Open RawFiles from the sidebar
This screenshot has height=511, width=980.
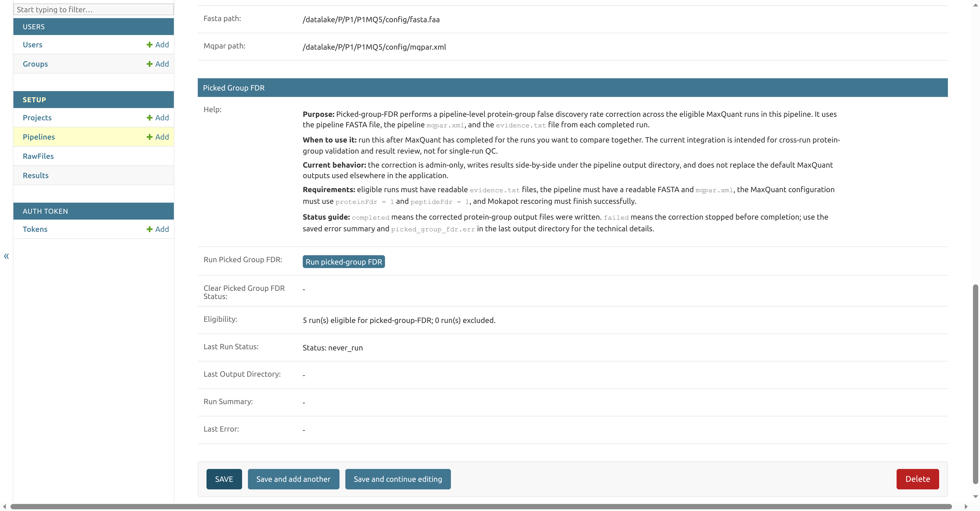38,156
